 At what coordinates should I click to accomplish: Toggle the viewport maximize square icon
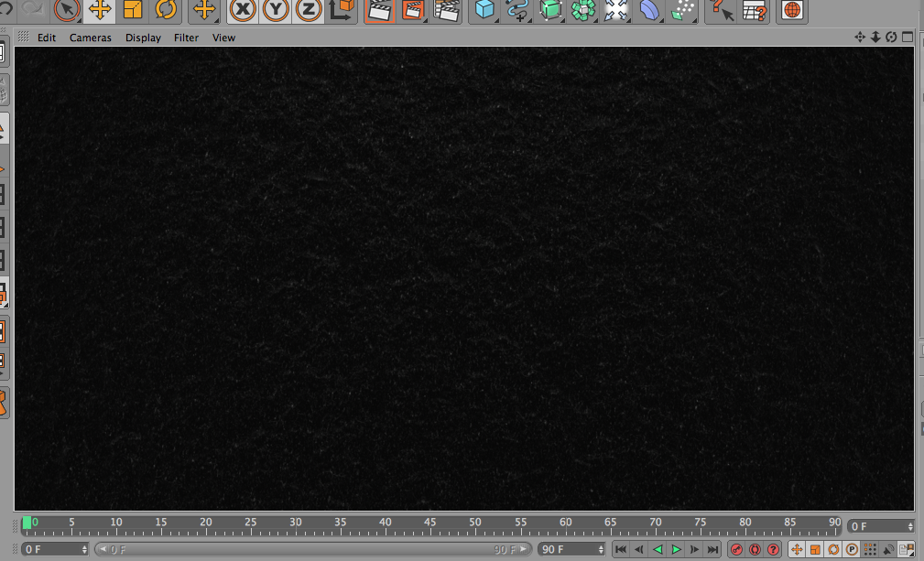click(908, 38)
